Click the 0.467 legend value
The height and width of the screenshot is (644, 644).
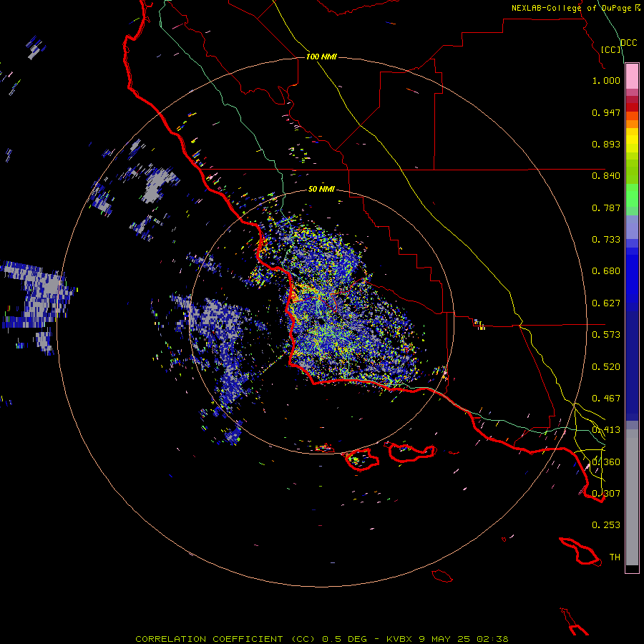606,399
